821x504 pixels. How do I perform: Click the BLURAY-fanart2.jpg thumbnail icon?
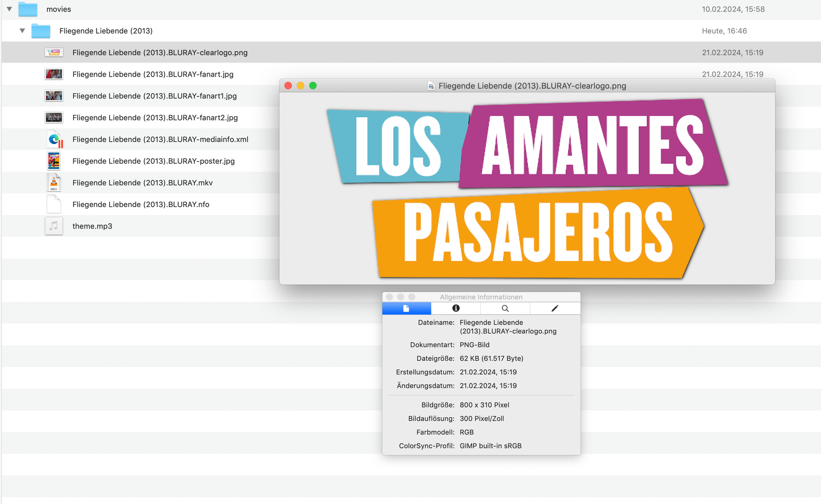click(x=54, y=118)
